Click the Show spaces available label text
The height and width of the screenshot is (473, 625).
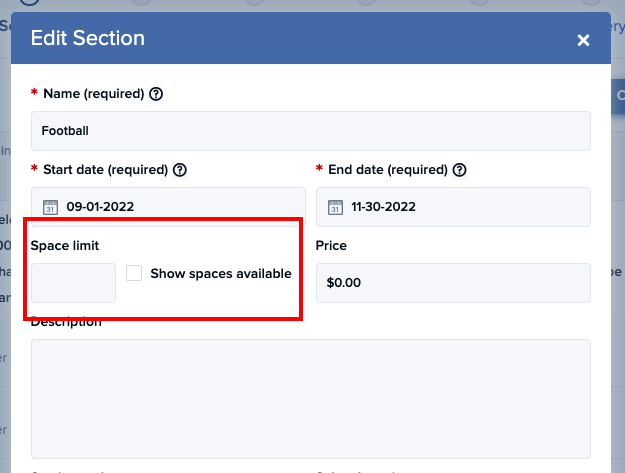tap(221, 274)
